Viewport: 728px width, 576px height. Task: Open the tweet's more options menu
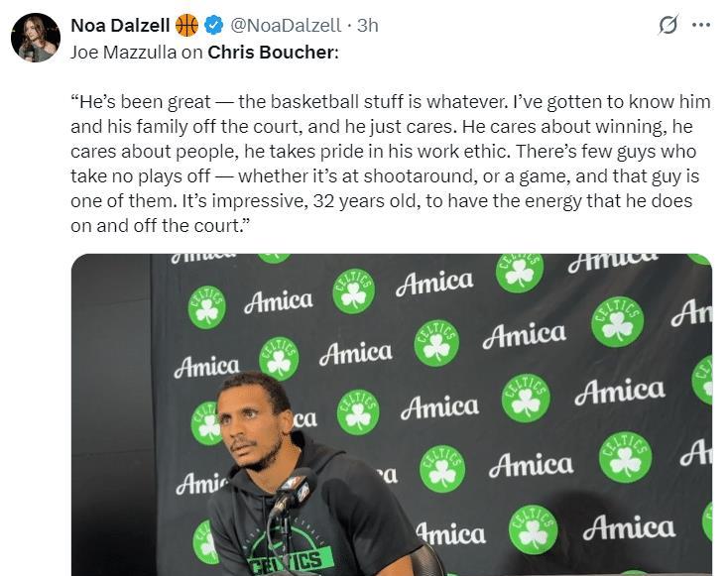701,25
